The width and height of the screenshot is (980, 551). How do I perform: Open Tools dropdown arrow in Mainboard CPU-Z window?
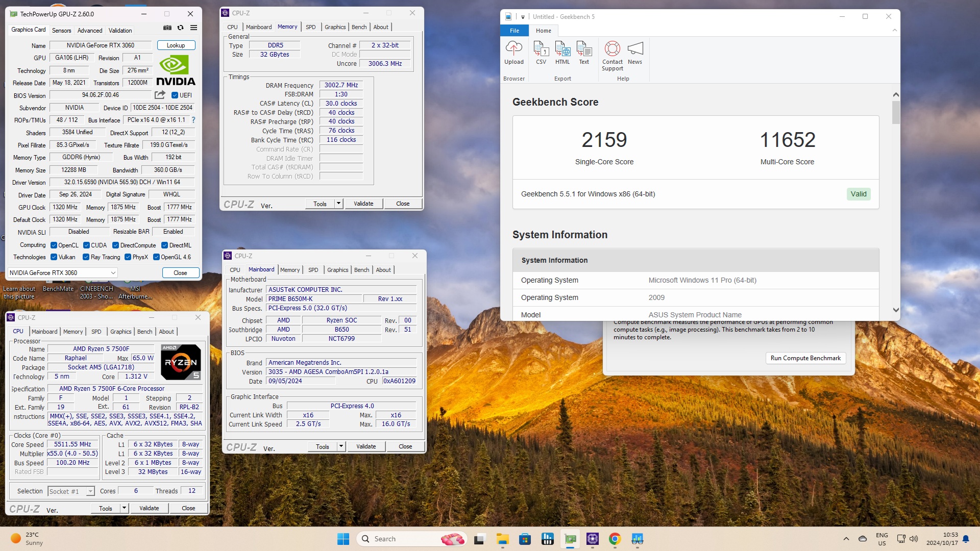click(x=340, y=446)
